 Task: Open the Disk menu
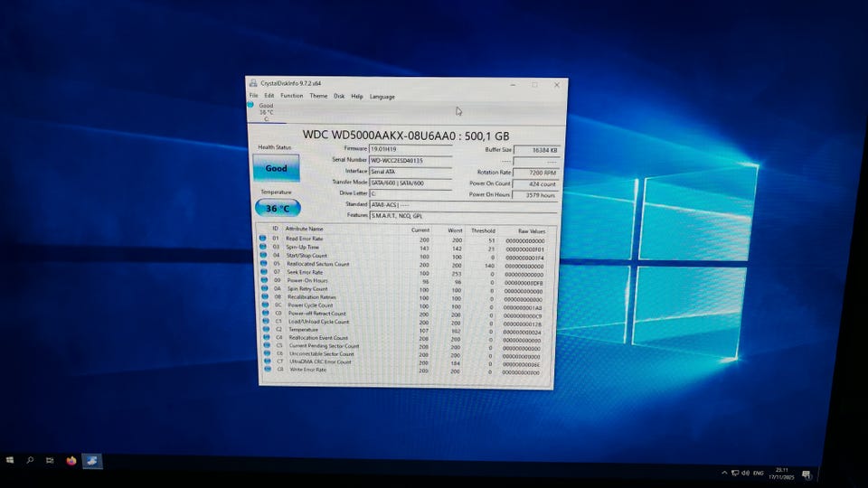[339, 97]
